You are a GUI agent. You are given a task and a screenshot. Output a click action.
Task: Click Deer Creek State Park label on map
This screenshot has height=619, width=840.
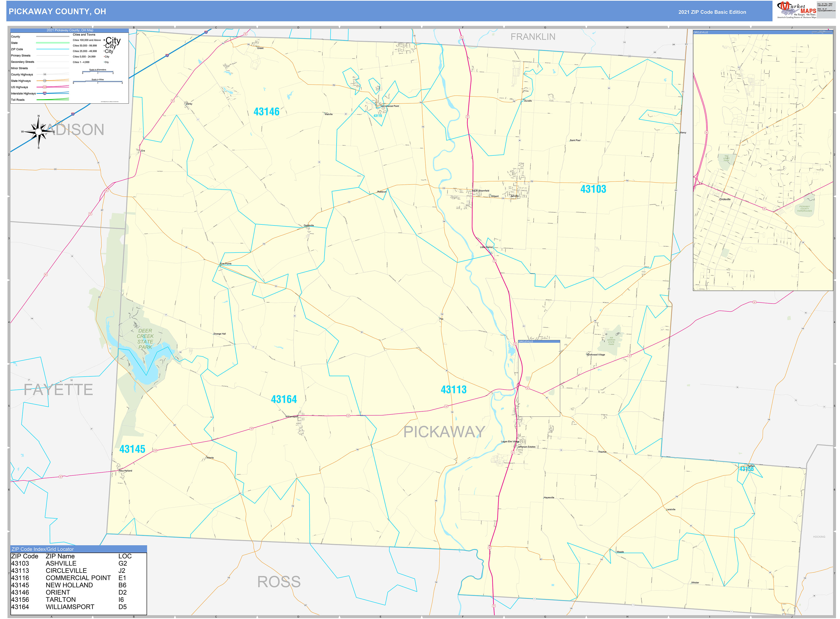[146, 337]
